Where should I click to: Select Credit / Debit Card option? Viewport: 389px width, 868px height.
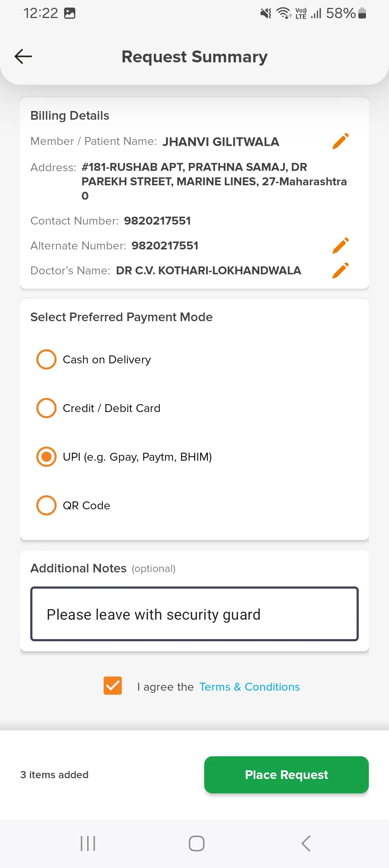(x=98, y=408)
